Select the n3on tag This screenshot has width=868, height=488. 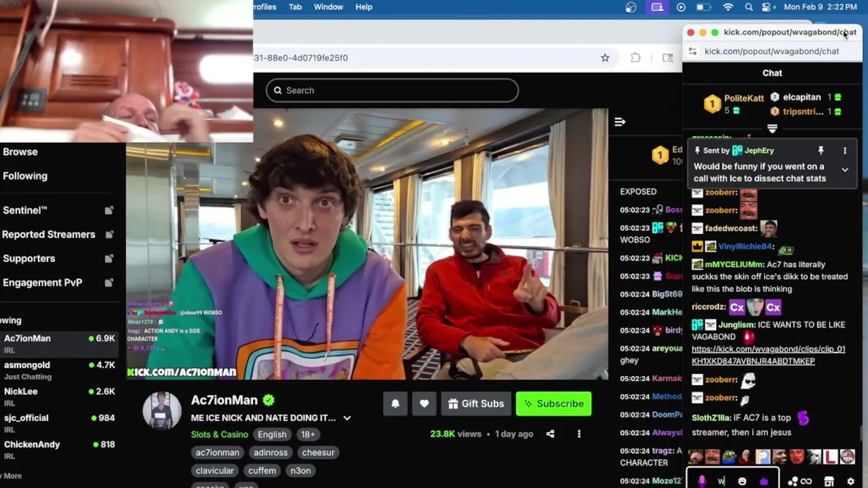300,470
